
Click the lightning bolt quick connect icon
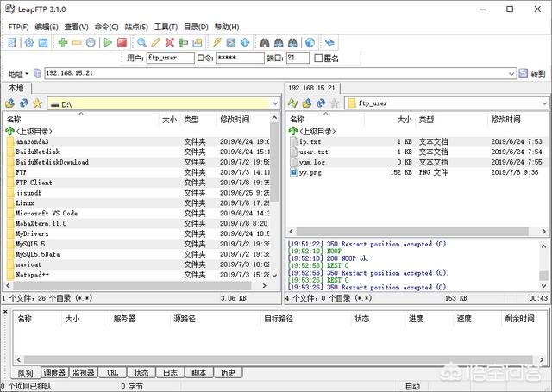point(217,42)
